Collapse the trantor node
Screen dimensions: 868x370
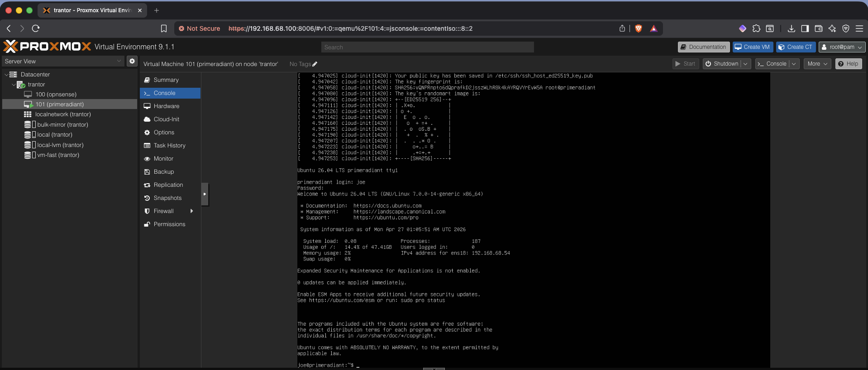(14, 85)
